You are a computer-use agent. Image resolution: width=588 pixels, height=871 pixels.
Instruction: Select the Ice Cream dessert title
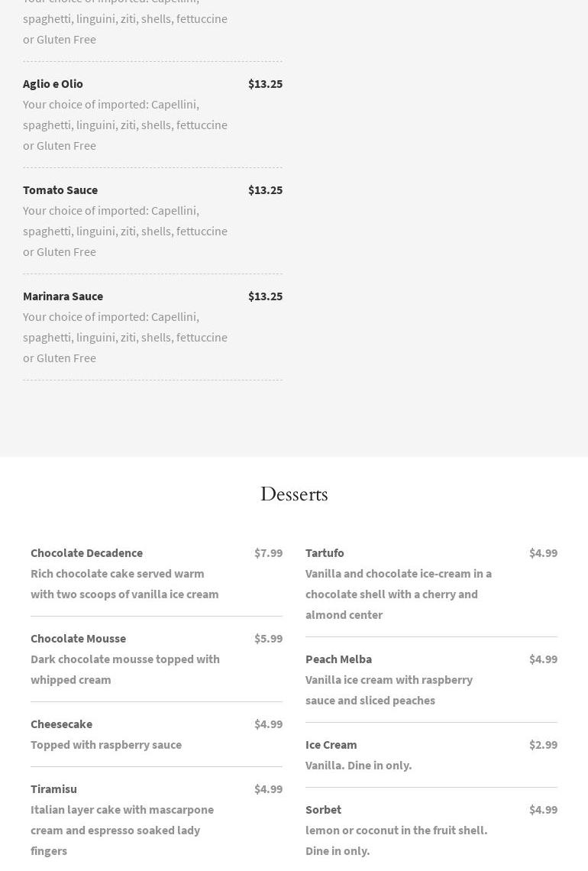(331, 744)
